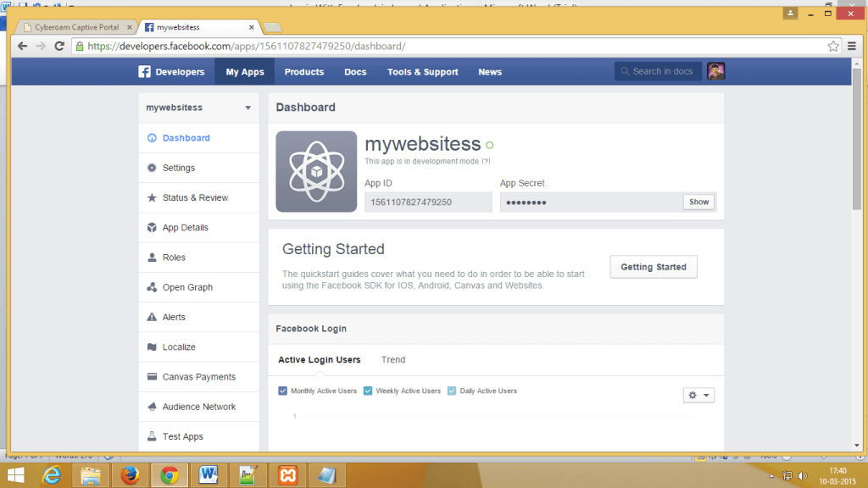Open the chart gear options dropdown

[698, 395]
